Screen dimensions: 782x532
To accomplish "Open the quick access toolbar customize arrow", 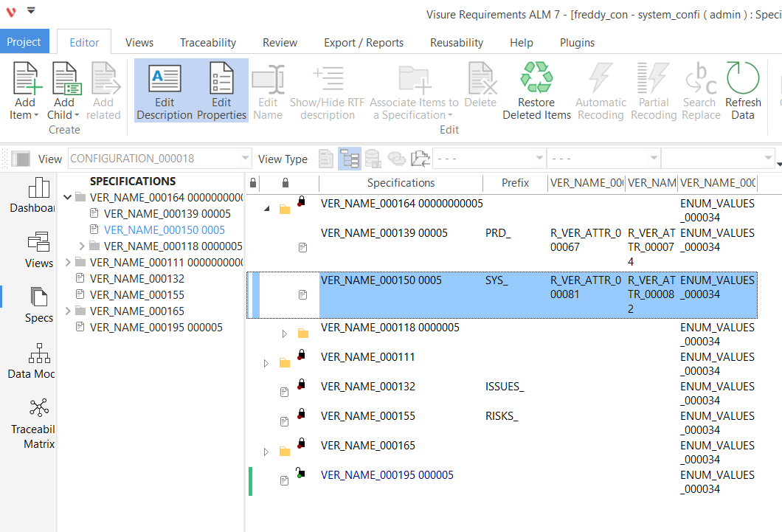I will (x=31, y=10).
